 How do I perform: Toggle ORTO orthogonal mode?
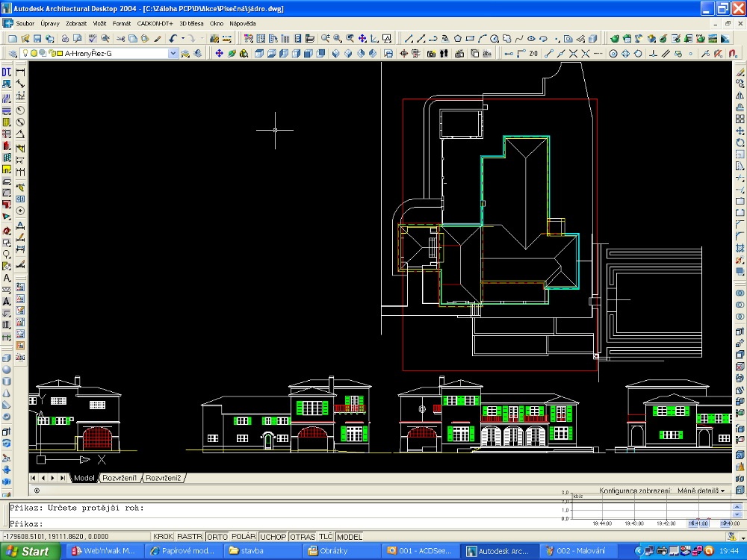pos(217,537)
